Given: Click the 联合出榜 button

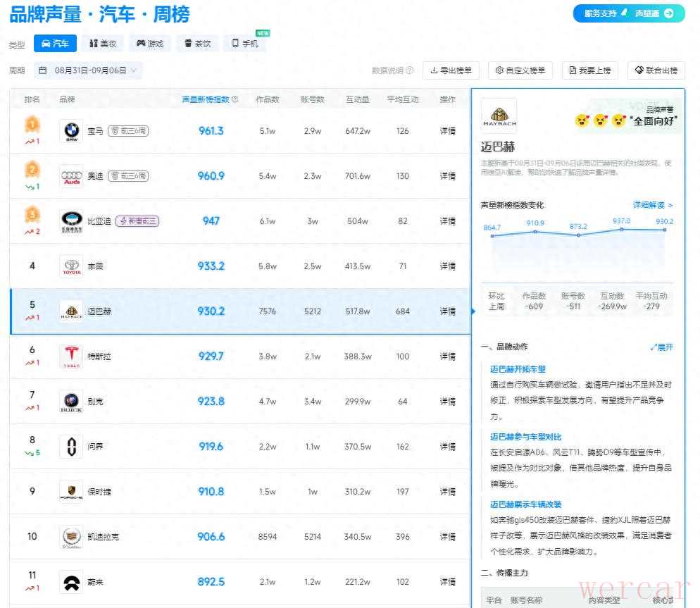Looking at the screenshot, I should tap(656, 70).
